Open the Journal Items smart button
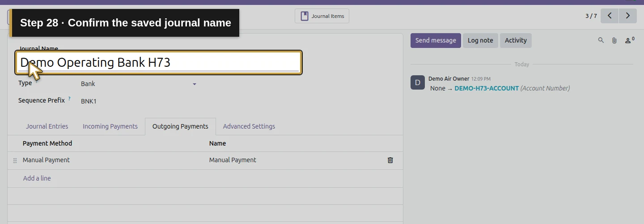This screenshot has height=224, width=644. [322, 16]
